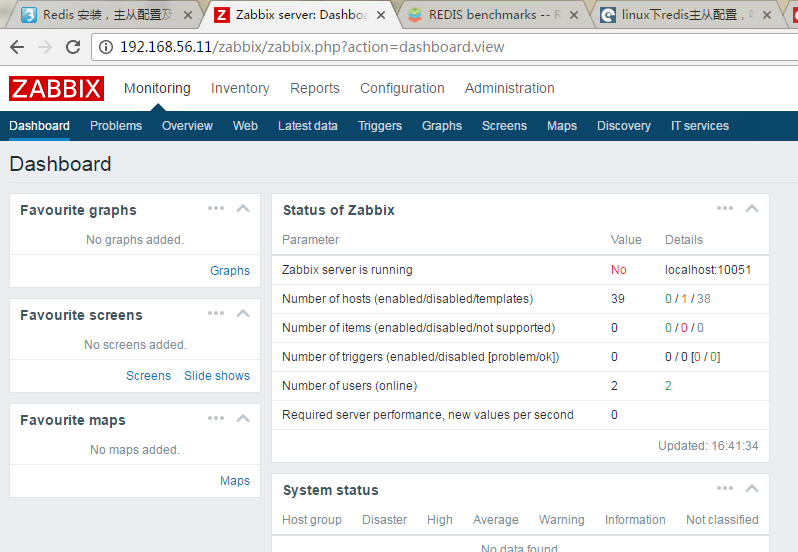Click the ZABBIX logo
The image size is (798, 552).
[56, 89]
